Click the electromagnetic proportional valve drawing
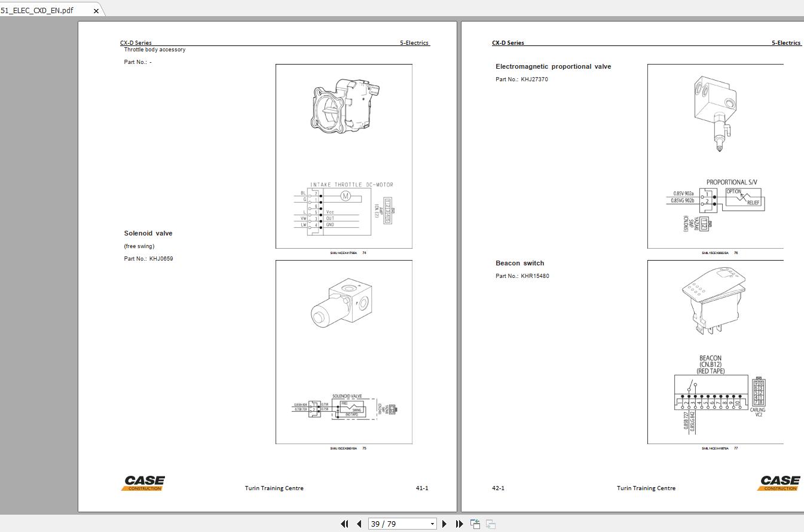 [714, 115]
